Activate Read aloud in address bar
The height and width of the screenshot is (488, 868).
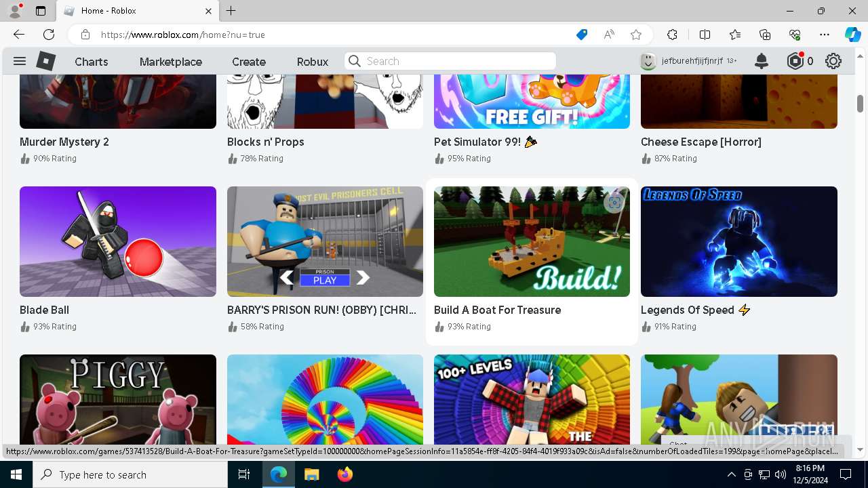pyautogui.click(x=609, y=35)
